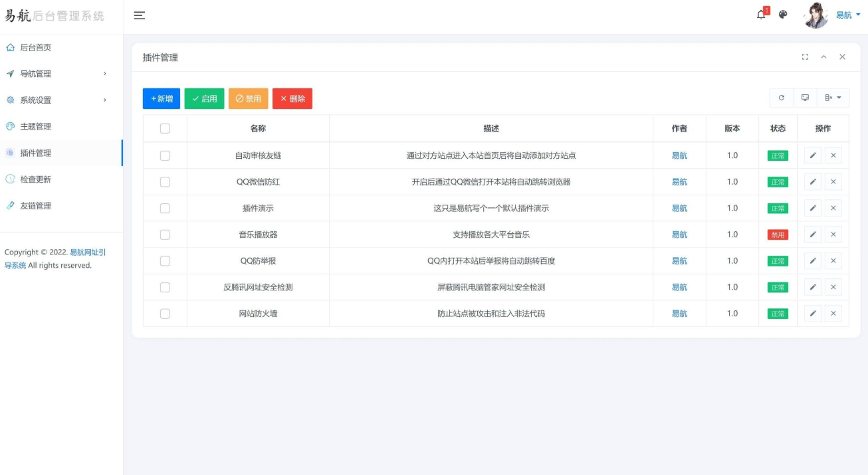Screen dimensions: 868x475
Task: Delete the 反腾讯网址安全检测 plugin
Action: coord(833,287)
